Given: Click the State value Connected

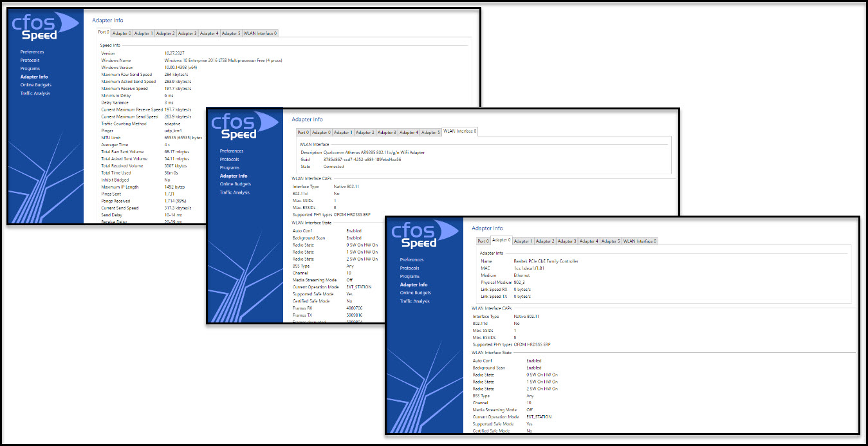Looking at the screenshot, I should 333,167.
